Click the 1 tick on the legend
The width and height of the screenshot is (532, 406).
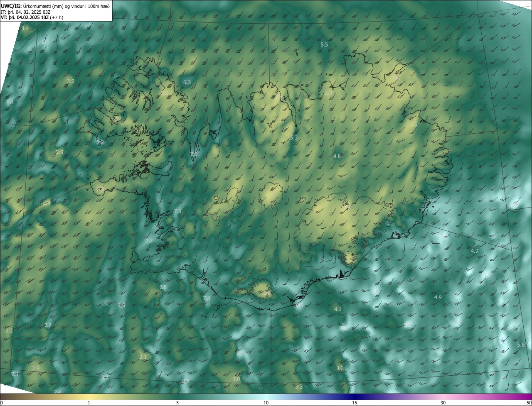pyautogui.click(x=89, y=403)
